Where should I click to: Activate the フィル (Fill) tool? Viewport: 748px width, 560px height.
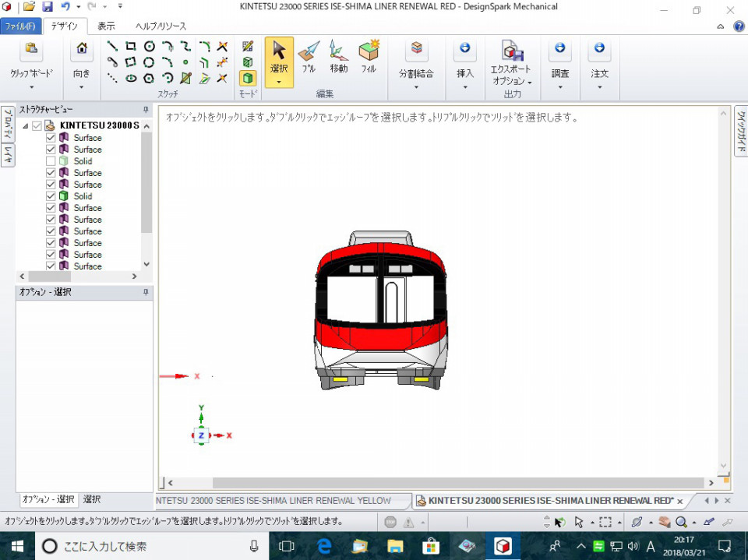[x=369, y=57]
